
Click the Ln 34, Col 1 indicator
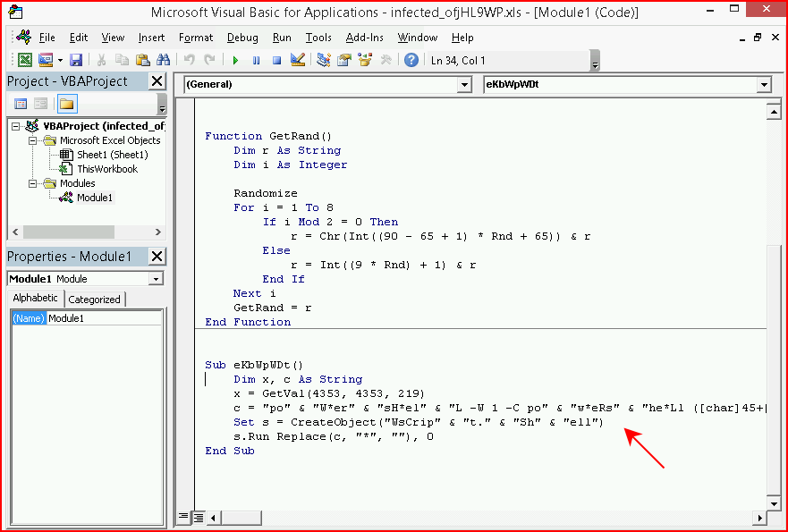458,61
